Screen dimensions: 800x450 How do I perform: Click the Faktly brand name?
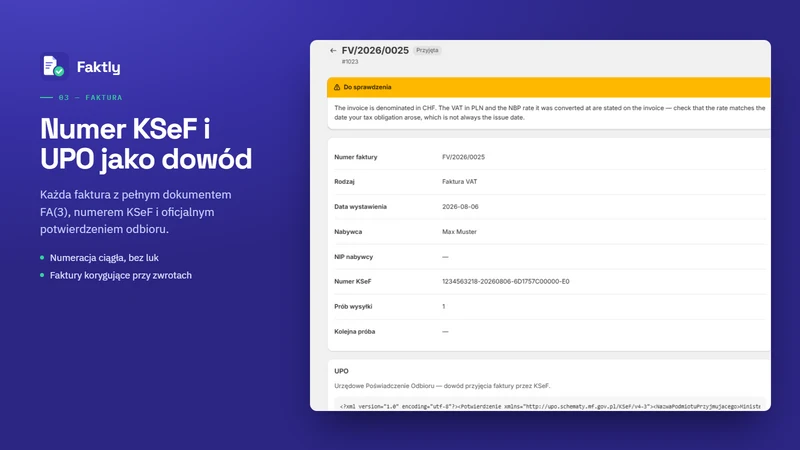(x=98, y=67)
